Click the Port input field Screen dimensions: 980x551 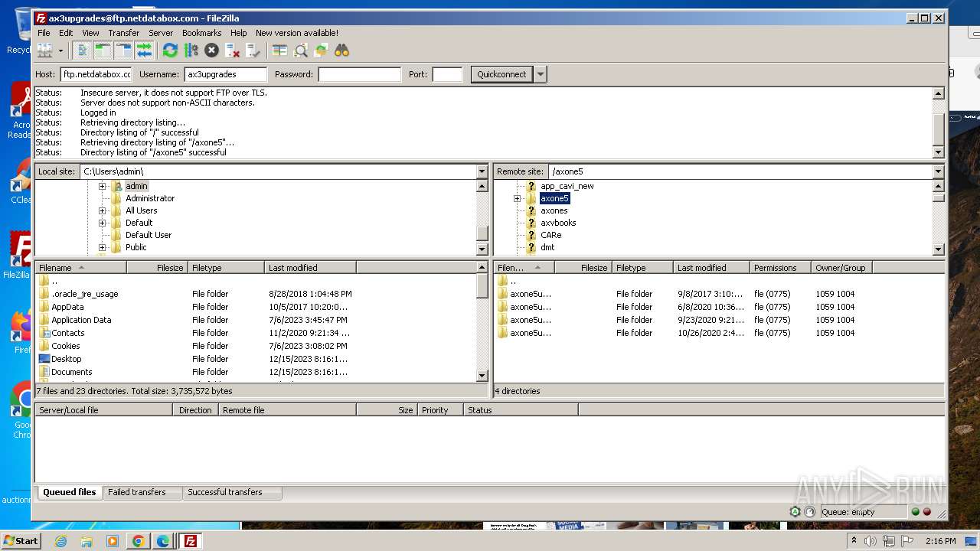tap(447, 74)
